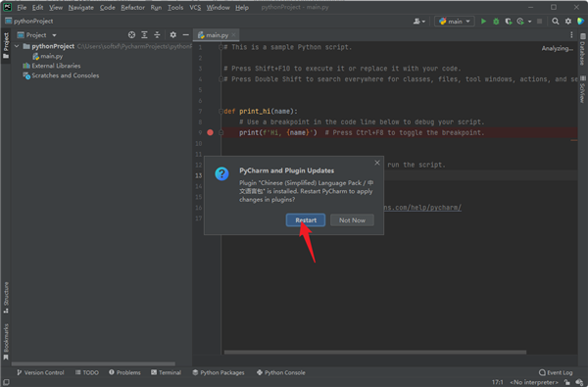Open Project panel options gear
Viewport: 588px width, 387px height.
point(172,35)
